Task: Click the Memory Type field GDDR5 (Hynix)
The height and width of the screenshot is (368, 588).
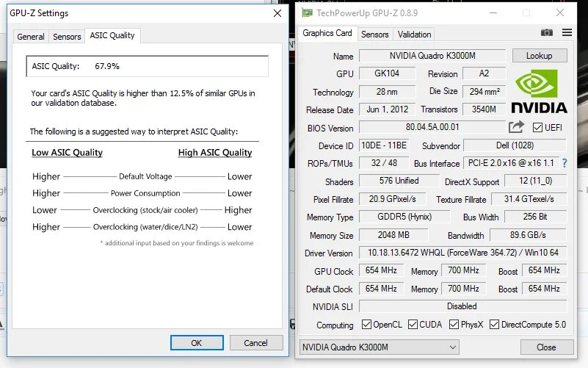Action: point(404,217)
